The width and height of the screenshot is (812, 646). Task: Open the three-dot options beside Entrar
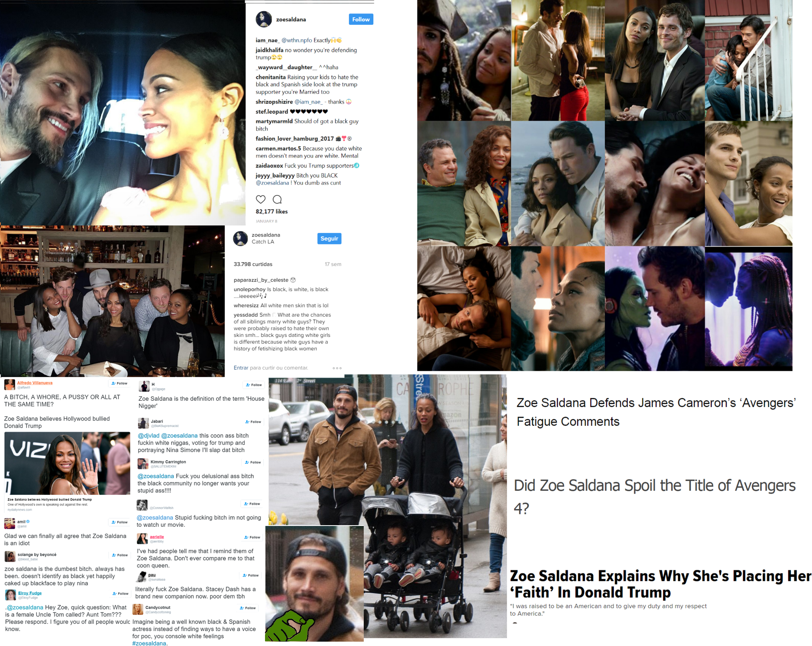(x=336, y=368)
